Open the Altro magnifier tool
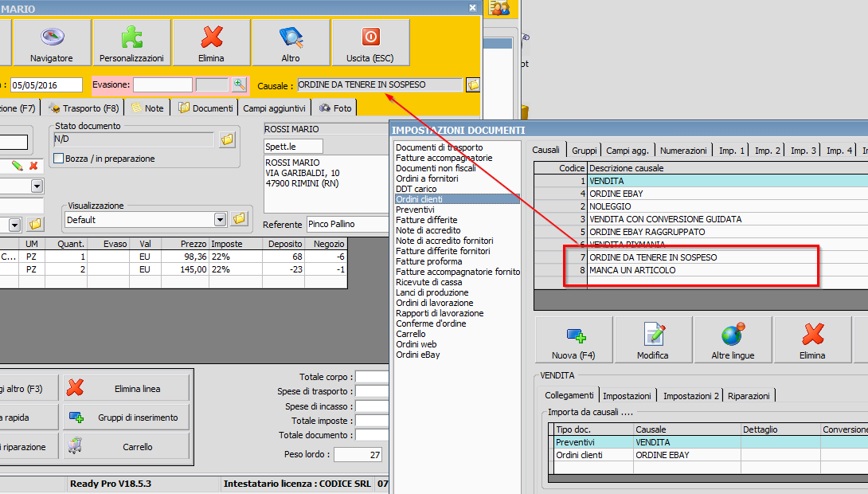 pos(291,43)
